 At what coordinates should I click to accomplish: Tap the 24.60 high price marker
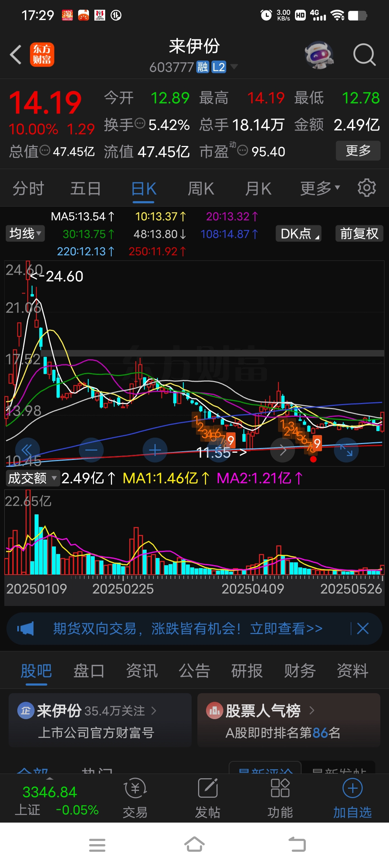point(57,276)
